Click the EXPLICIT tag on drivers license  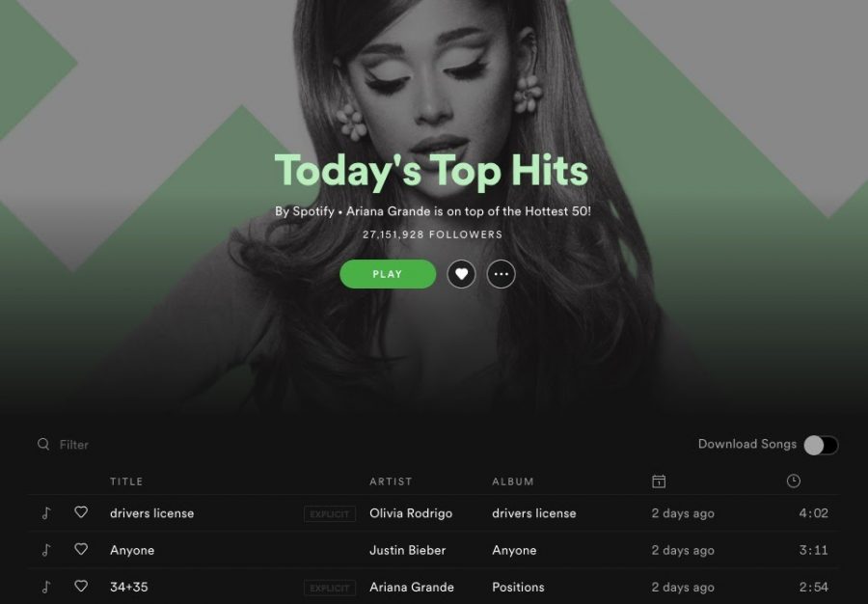[x=330, y=514]
